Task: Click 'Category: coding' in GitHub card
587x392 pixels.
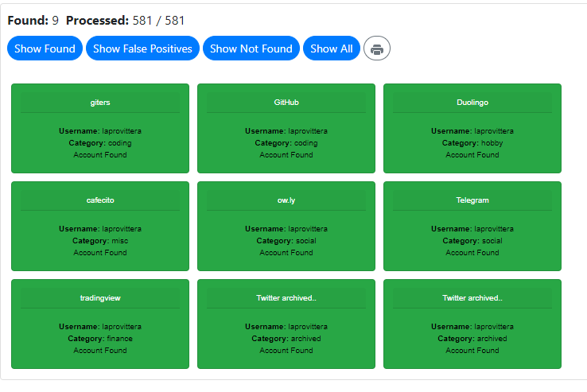Action: (x=286, y=142)
